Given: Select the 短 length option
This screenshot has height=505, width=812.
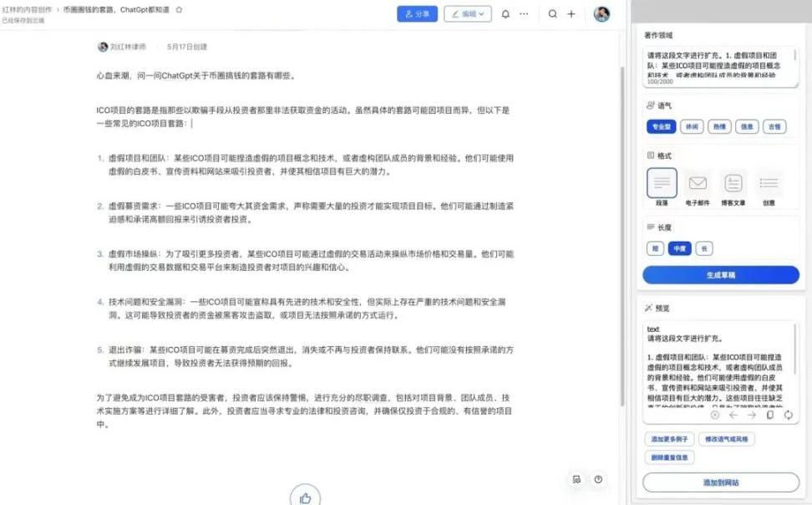Looking at the screenshot, I should [x=655, y=248].
